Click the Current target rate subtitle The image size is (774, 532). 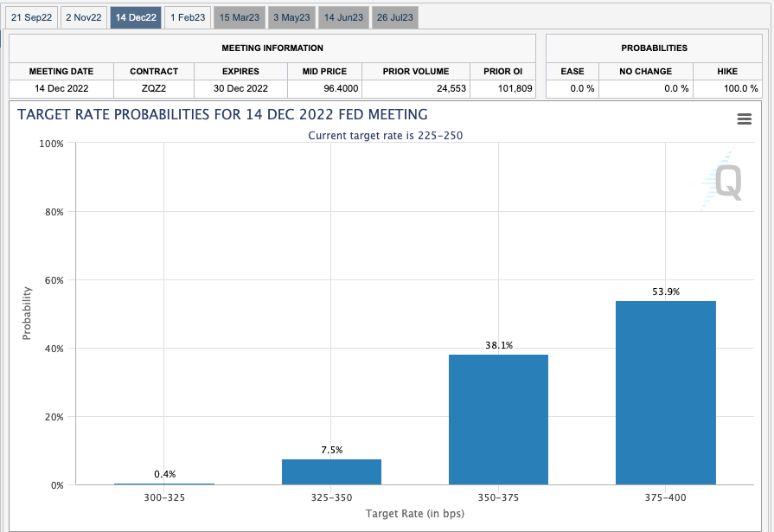click(386, 135)
